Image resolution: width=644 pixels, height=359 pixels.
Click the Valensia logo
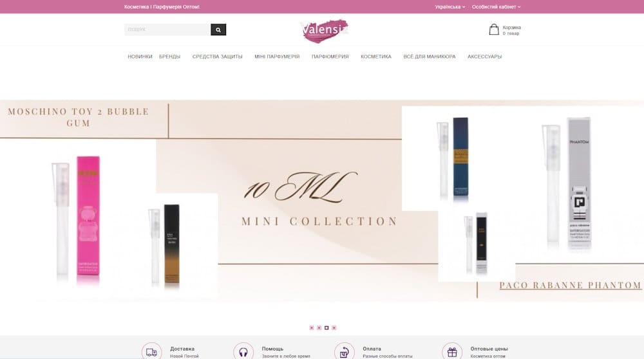325,30
